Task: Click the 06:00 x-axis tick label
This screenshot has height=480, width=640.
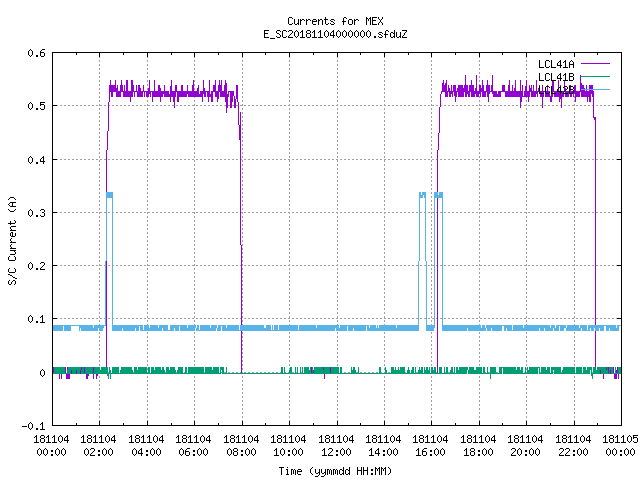Action: [x=193, y=452]
